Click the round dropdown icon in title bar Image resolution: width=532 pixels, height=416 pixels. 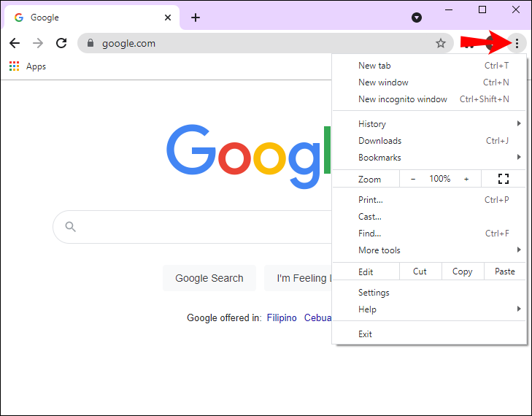[x=417, y=18]
